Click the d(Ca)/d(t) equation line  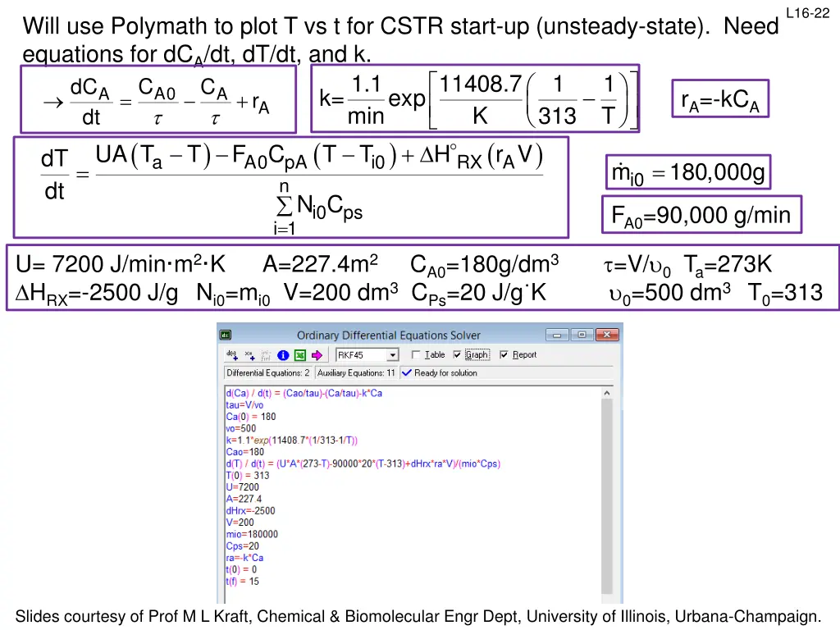pos(304,393)
